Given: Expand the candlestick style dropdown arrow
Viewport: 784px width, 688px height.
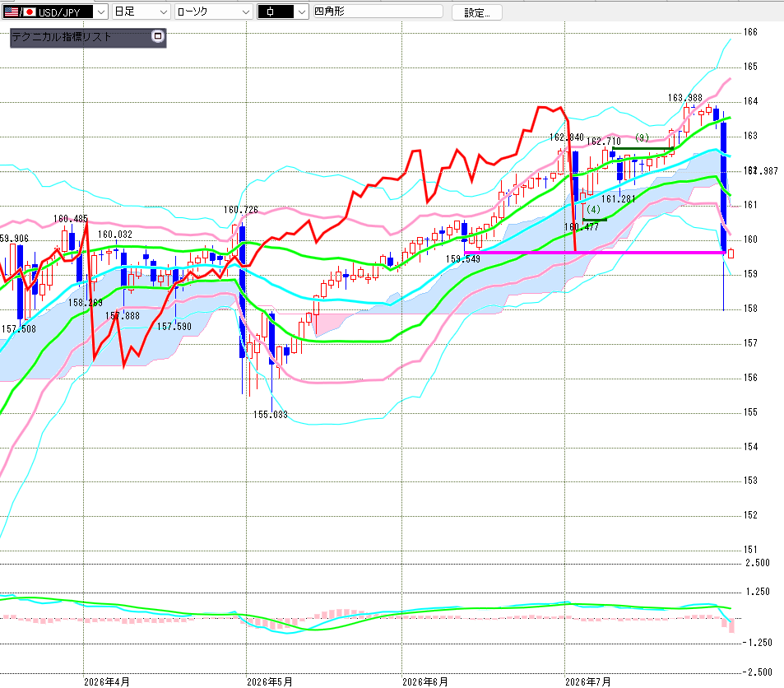Looking at the screenshot, I should 301,12.
